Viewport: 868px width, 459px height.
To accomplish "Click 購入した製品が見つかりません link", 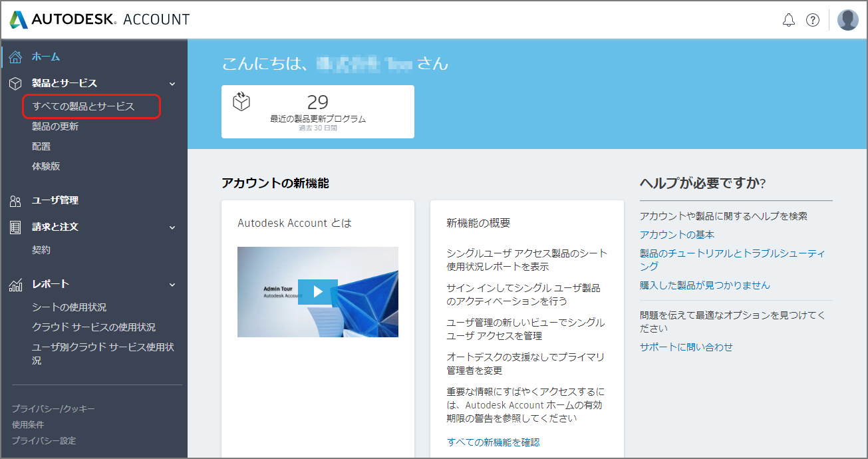I will point(705,285).
